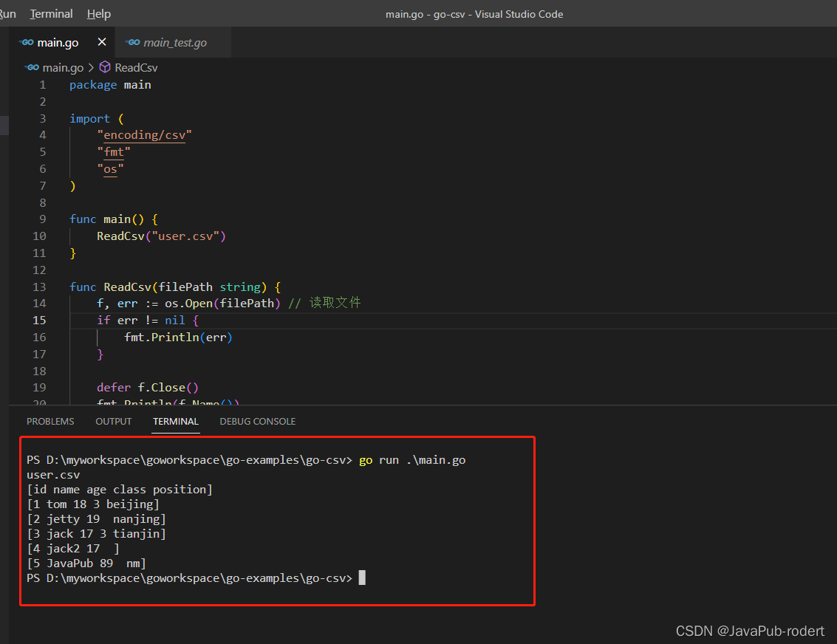Click the "encoding/csv" import link
The height and width of the screenshot is (644, 837).
coord(145,135)
